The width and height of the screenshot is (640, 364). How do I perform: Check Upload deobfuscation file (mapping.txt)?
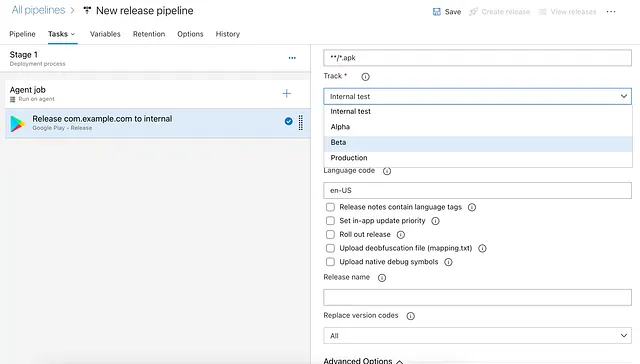330,248
